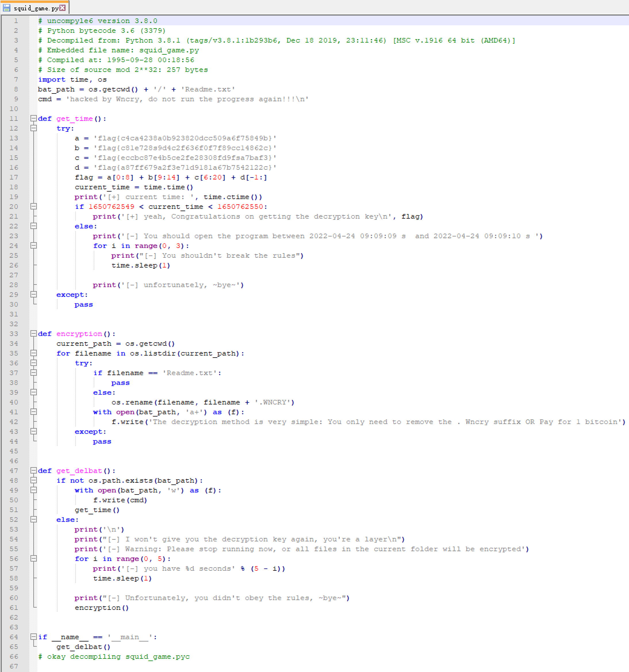Collapse the with open(bat_path, 'w') fold
Viewport: 629px width, 672px height.
pos(33,490)
